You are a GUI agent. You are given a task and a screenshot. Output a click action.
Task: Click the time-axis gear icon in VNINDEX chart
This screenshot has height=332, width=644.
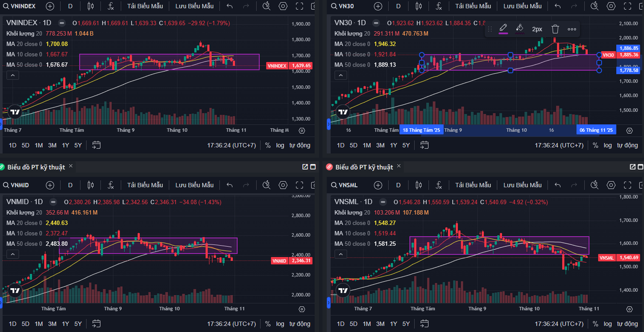click(301, 130)
